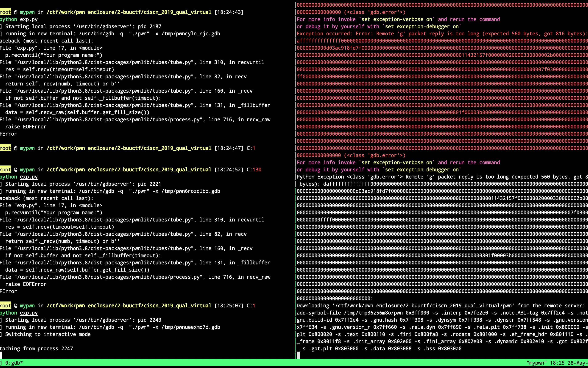Image resolution: width=588 pixels, height=368 pixels.
Task: Click the 'Exception occurred: Error: Remote' line
Action: point(442,34)
